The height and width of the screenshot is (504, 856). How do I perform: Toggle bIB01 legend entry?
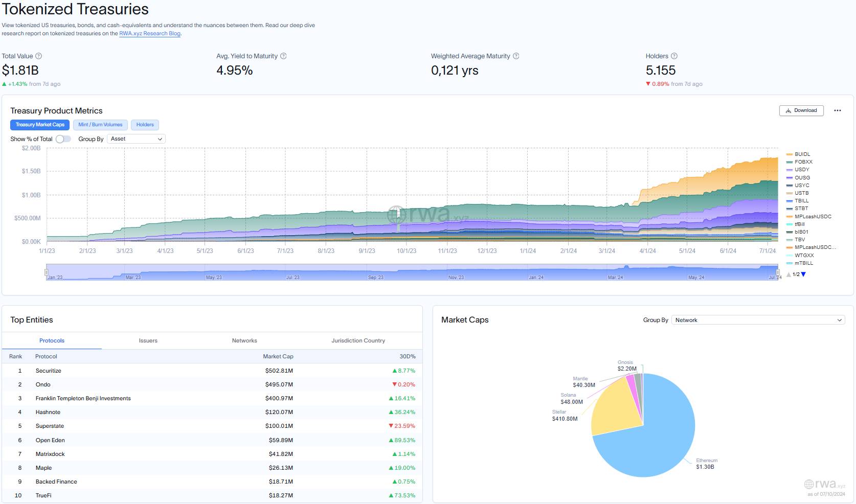(x=797, y=232)
